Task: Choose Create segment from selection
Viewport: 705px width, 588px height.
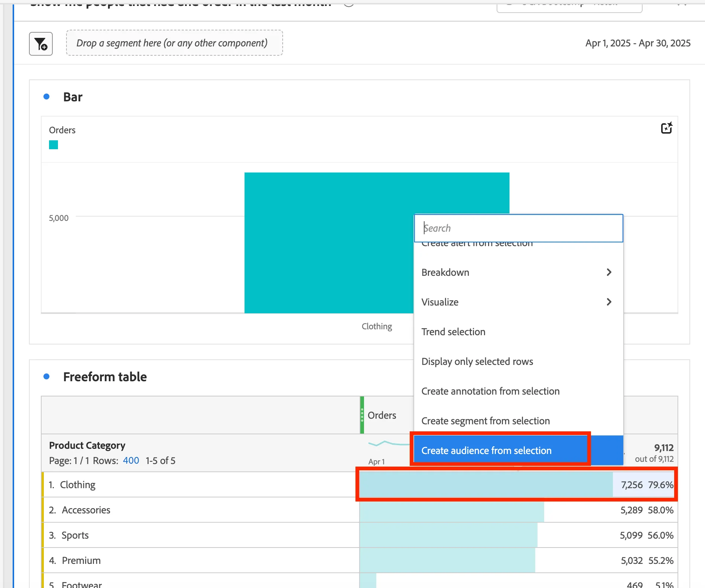Action: [x=519, y=421]
